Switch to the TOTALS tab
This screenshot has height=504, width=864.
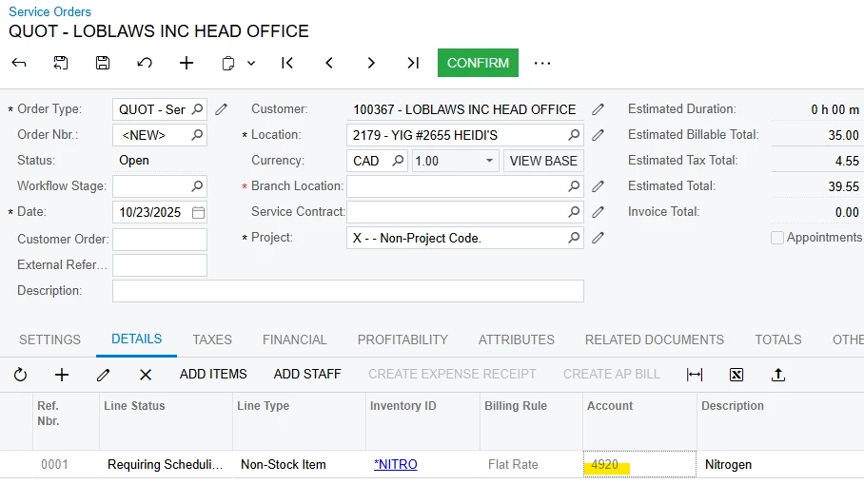(x=778, y=339)
